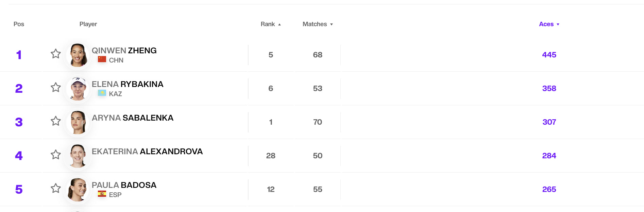Favorite Qinwen Zheng with the star icon

tap(56, 54)
